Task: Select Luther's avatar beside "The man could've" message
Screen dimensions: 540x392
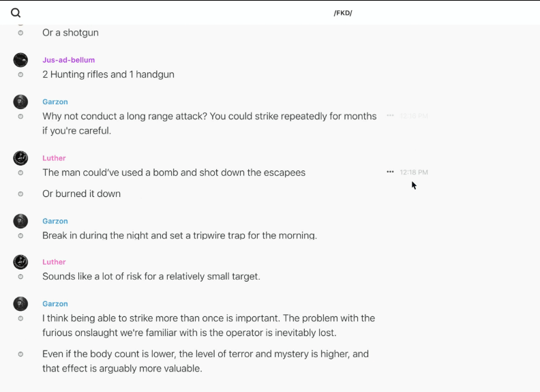Action: tap(20, 158)
